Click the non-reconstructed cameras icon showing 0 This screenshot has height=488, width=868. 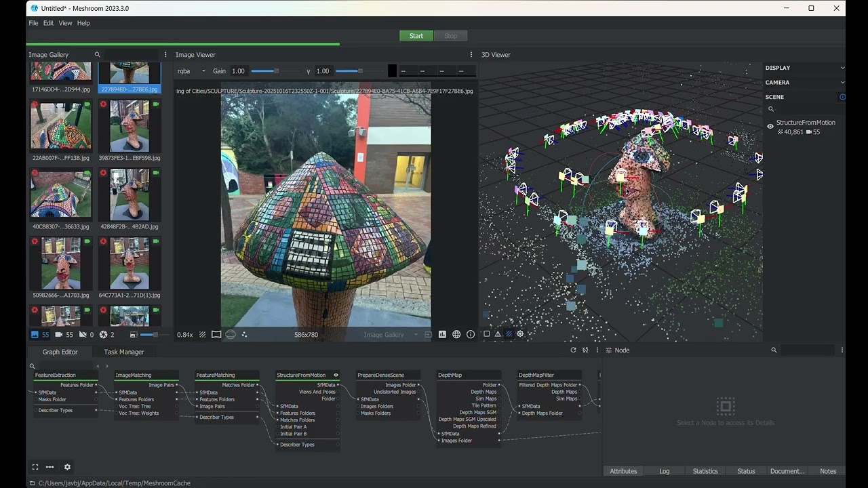tap(83, 335)
